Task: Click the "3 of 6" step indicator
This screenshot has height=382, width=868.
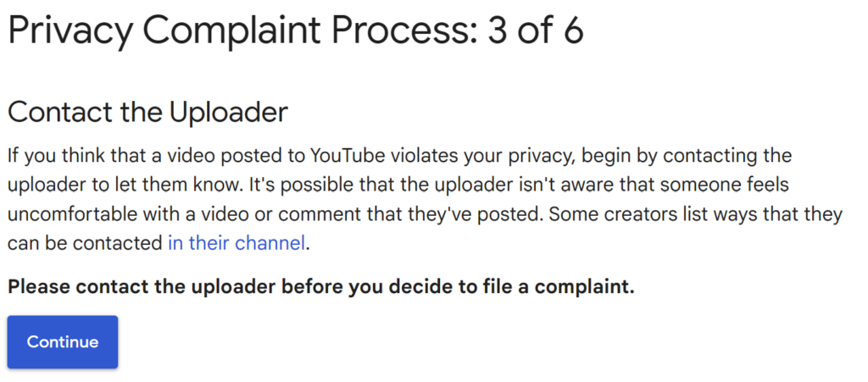Action: (x=536, y=32)
